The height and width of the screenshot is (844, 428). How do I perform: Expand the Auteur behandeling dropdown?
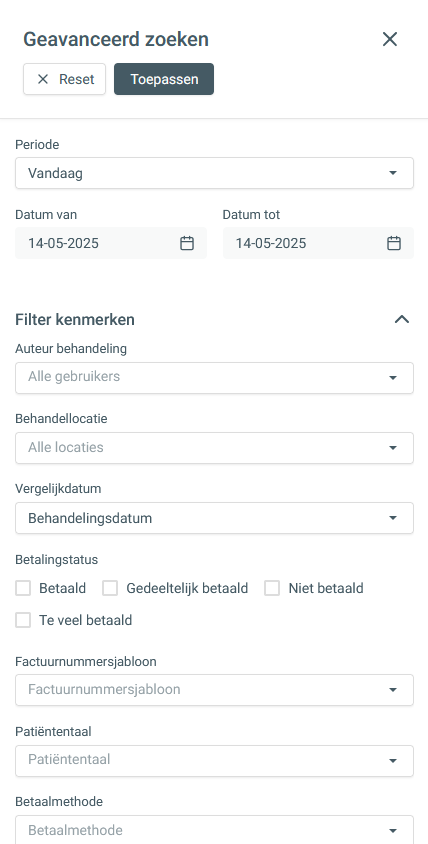pyautogui.click(x=214, y=377)
